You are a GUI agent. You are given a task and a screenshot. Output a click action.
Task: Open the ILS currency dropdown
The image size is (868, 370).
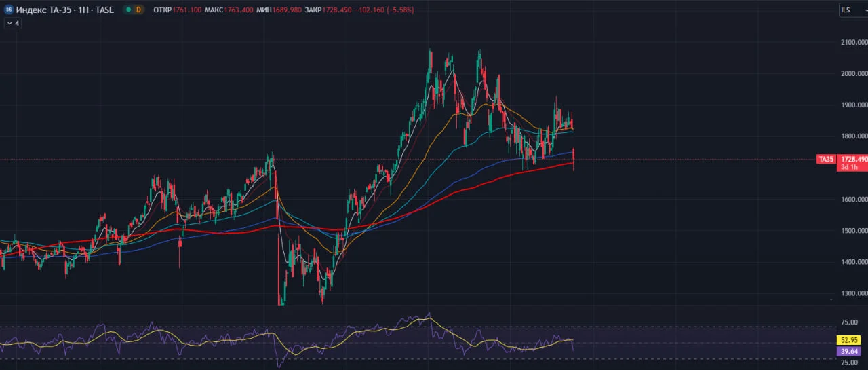coord(852,10)
